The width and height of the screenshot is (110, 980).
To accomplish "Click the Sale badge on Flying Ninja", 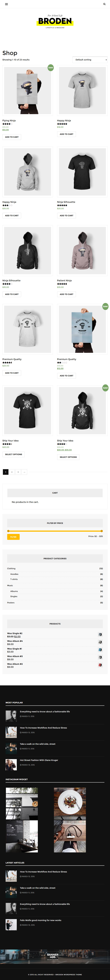I will pos(50,67).
